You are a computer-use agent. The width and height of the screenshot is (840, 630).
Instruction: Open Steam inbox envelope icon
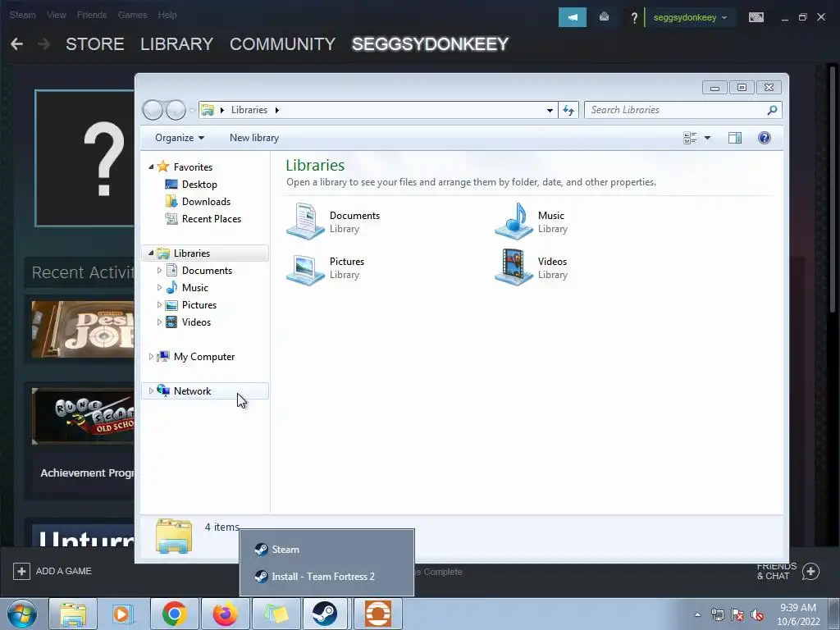pyautogui.click(x=605, y=17)
